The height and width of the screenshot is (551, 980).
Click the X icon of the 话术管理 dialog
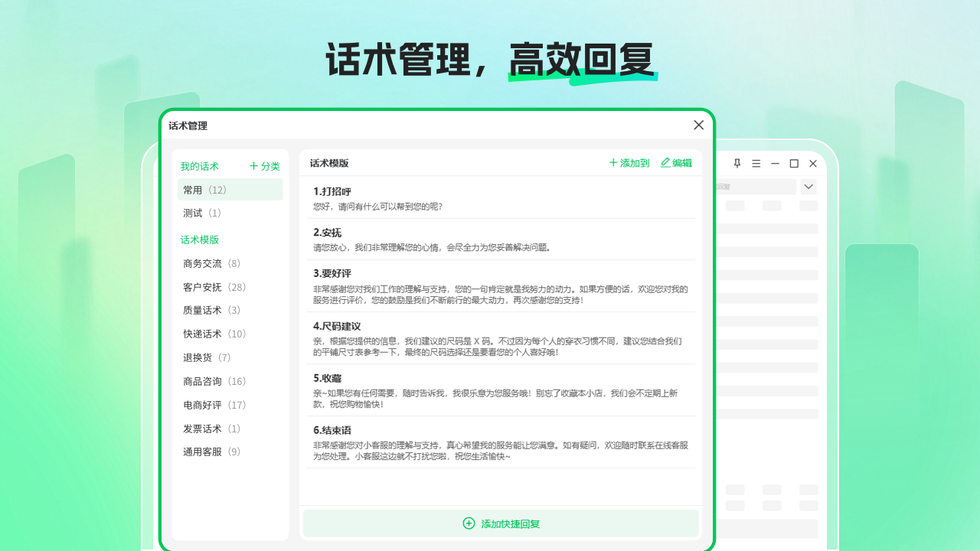[x=698, y=125]
